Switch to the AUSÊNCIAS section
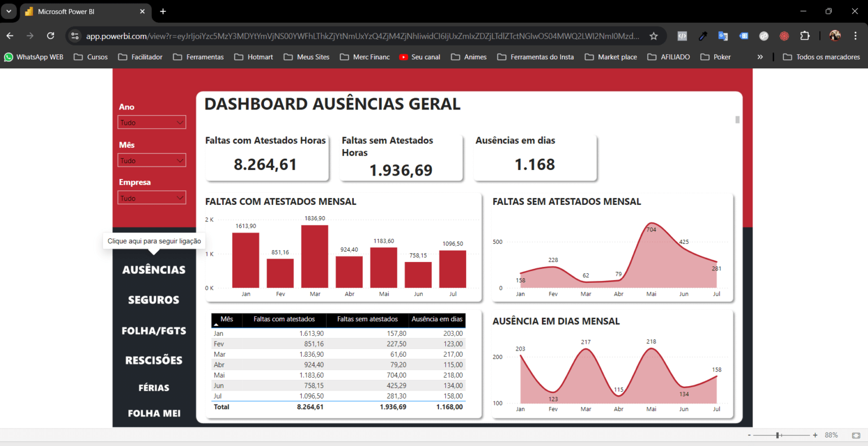This screenshot has height=446, width=868. coord(153,269)
